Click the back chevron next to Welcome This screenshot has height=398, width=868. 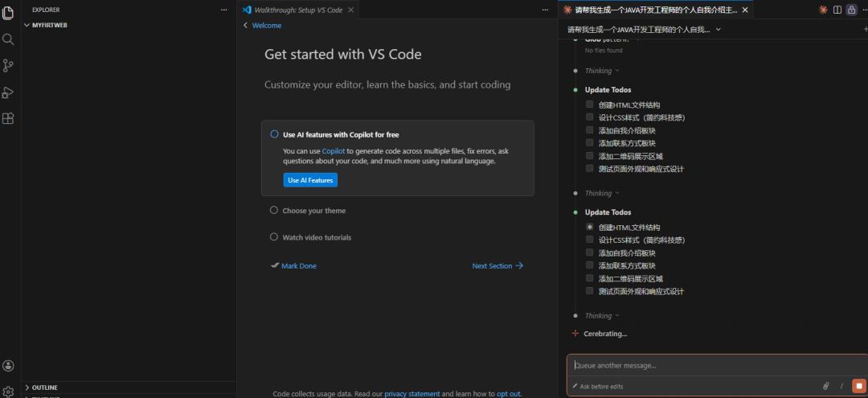pyautogui.click(x=246, y=26)
